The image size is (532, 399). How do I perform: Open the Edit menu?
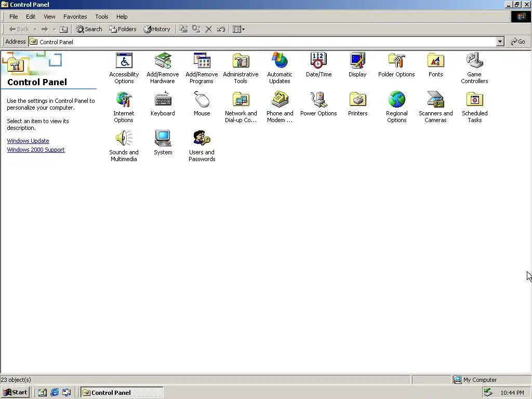31,17
